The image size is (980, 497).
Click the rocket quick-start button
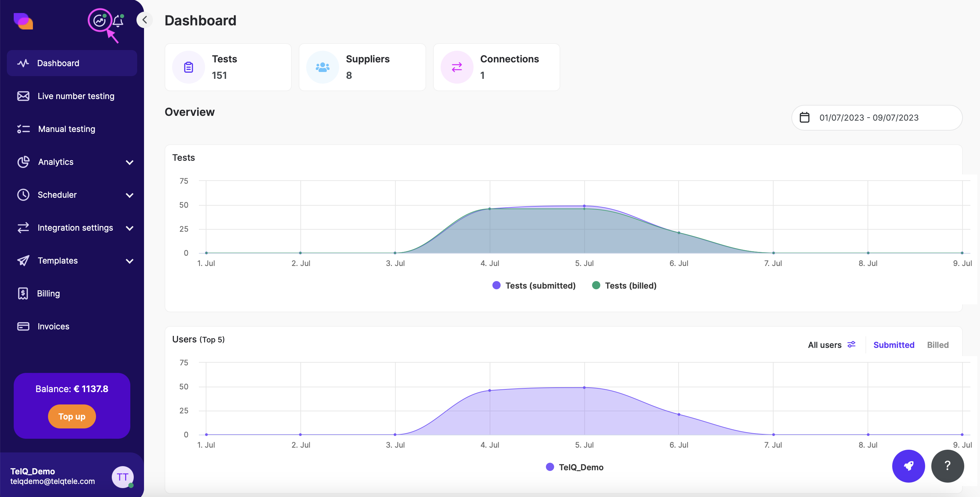pos(908,466)
